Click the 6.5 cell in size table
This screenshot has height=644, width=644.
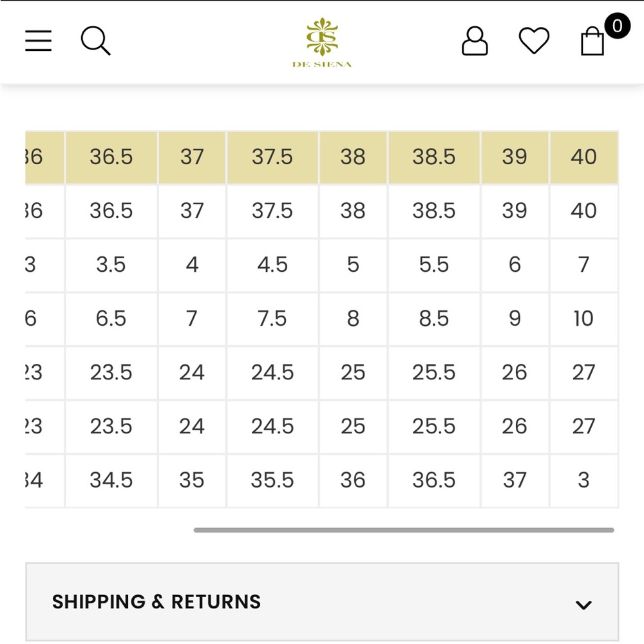click(111, 319)
